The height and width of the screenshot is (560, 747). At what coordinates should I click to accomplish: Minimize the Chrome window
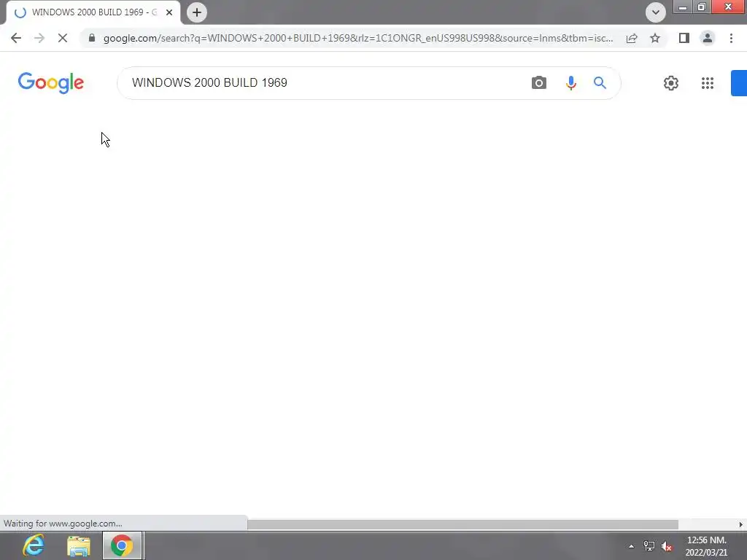pos(683,7)
